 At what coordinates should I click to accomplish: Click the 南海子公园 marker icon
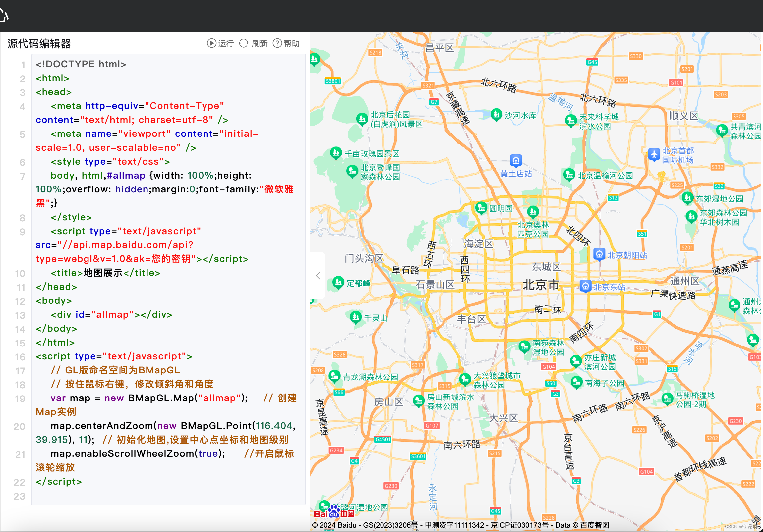coord(577,383)
